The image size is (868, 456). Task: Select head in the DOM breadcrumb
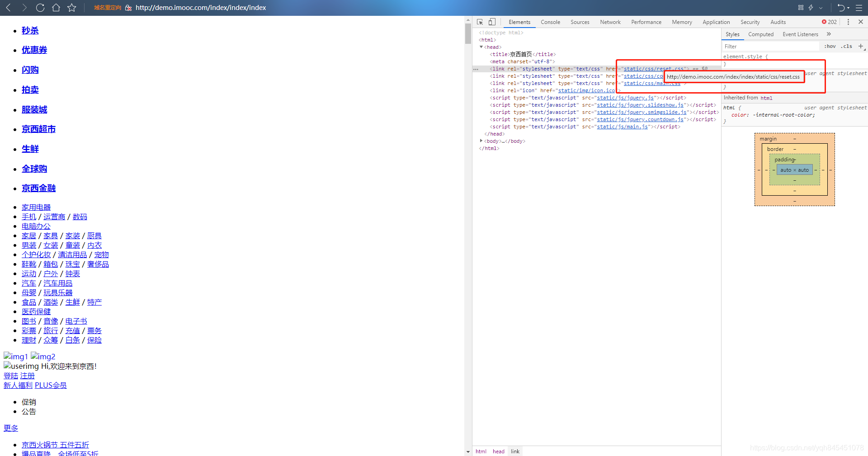498,451
